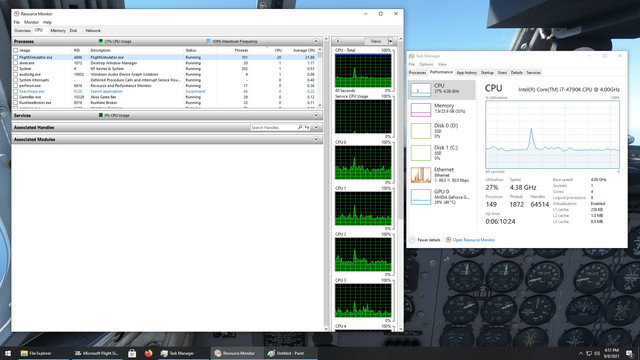Image resolution: width=640 pixels, height=360 pixels.
Task: Check the System process checkbox
Action: click(x=16, y=69)
